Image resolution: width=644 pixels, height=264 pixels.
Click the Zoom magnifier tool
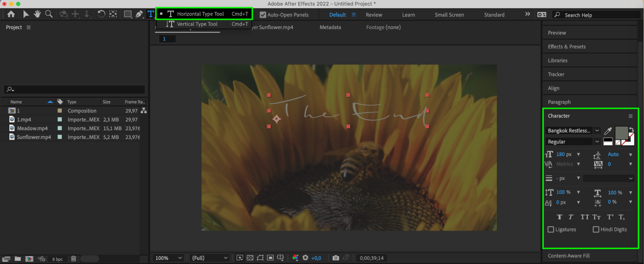[x=49, y=14]
